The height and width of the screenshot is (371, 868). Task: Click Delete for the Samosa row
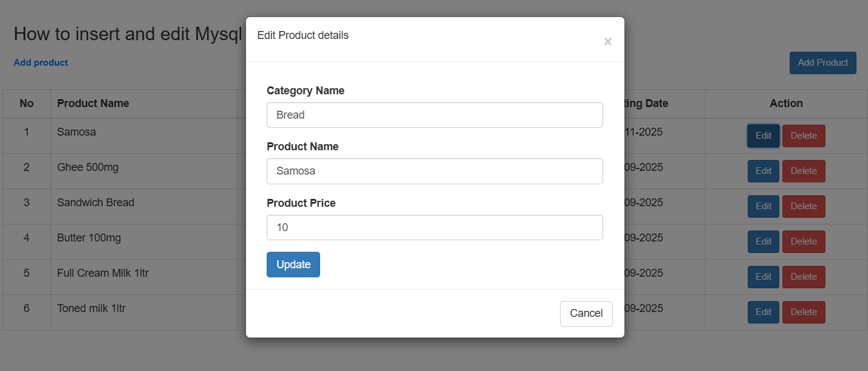(x=803, y=136)
